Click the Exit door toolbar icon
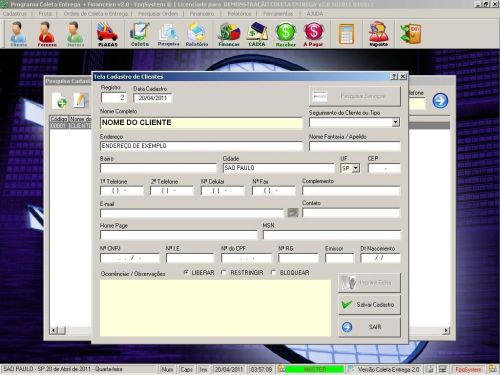The height and width of the screenshot is (375, 500). (410, 34)
